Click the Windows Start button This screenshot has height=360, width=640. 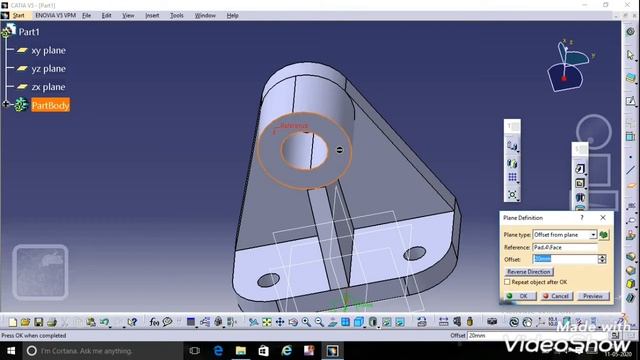[x=11, y=351]
